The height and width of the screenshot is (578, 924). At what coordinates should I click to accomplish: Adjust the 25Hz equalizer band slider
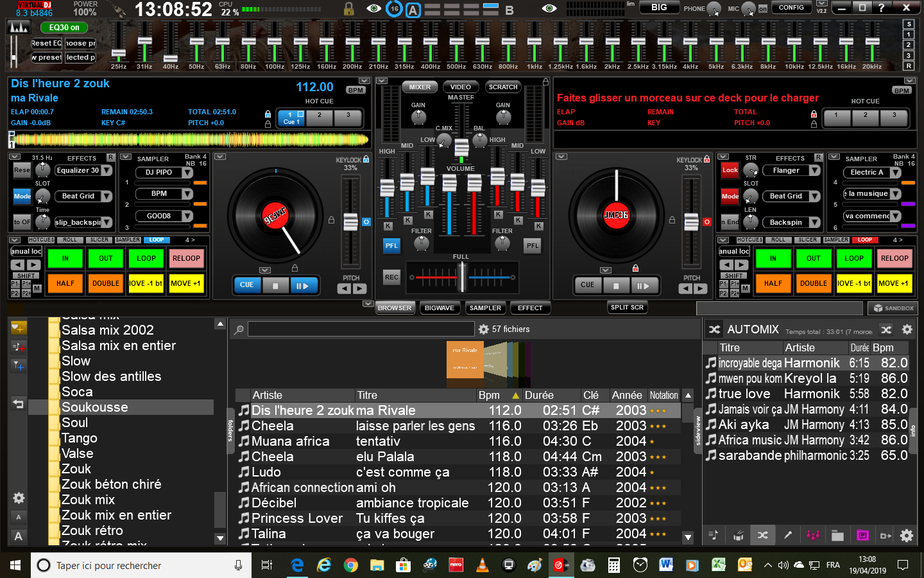click(119, 53)
